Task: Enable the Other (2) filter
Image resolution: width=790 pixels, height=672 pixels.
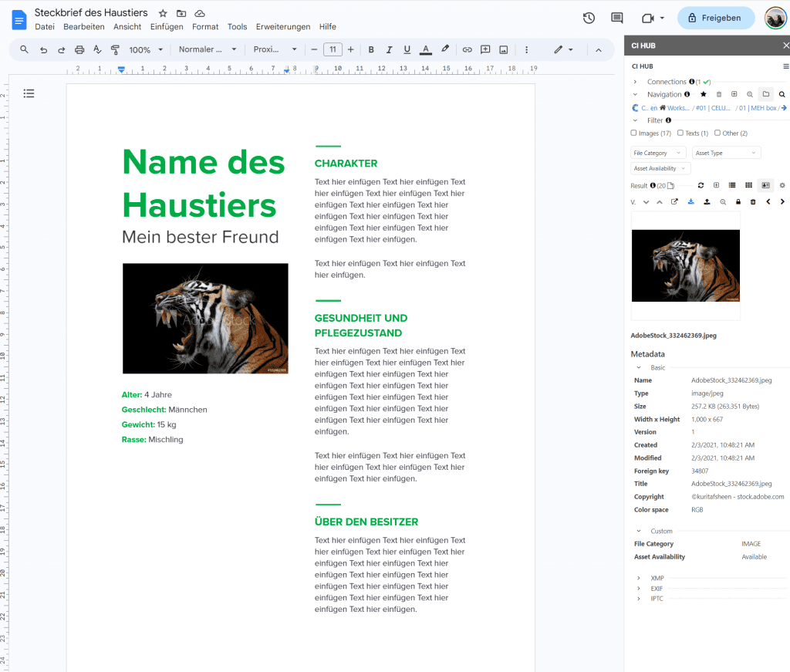Action: click(717, 133)
